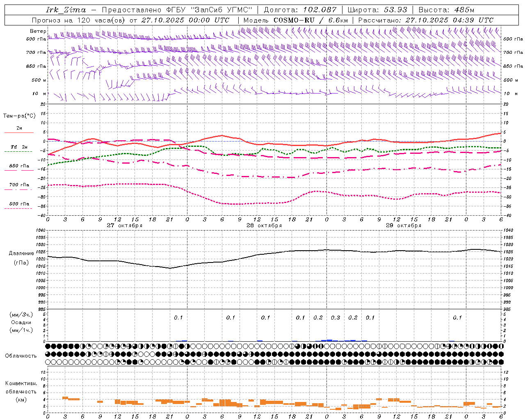This screenshot has width=525, height=420.
Task: Click the '29 октября' date label
Action: pos(404,226)
